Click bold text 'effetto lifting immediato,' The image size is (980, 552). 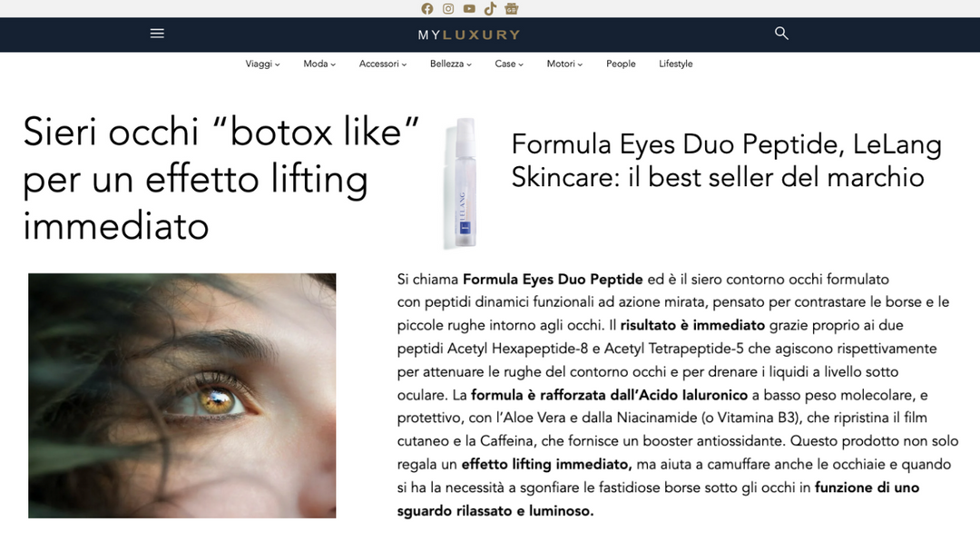click(547, 465)
